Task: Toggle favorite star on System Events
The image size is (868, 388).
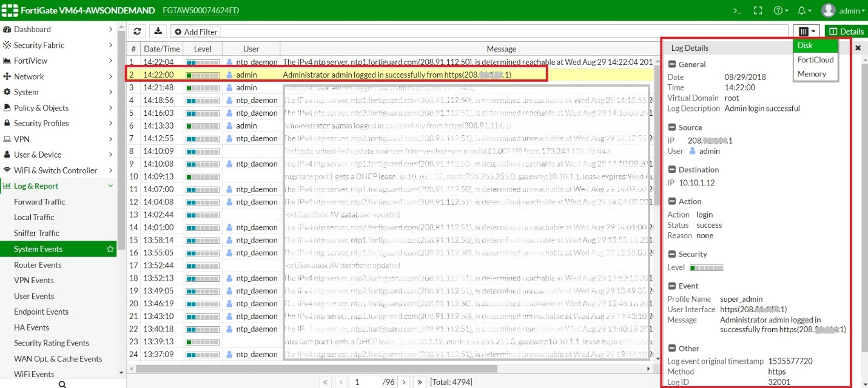Action: 110,249
